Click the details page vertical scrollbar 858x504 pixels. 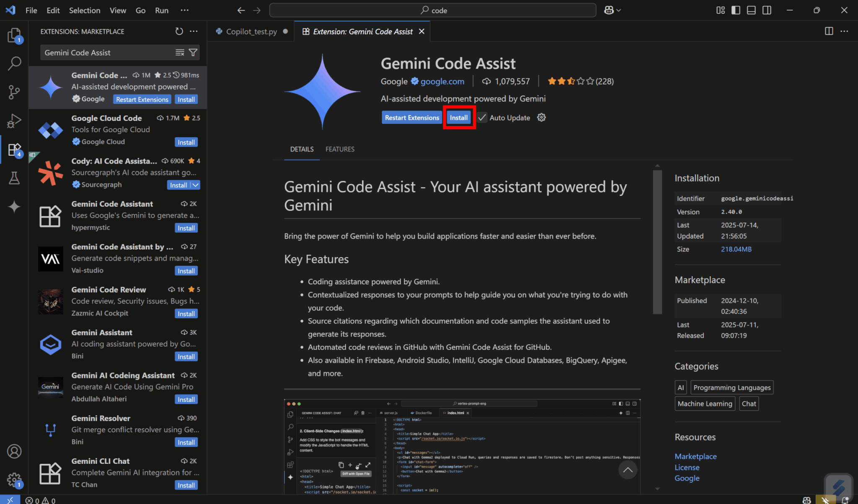click(x=657, y=242)
